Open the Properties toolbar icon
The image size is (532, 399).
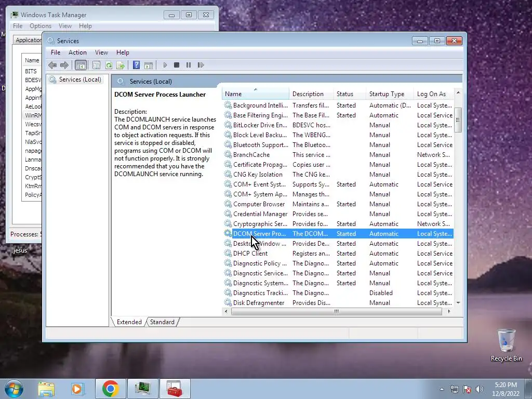point(96,65)
